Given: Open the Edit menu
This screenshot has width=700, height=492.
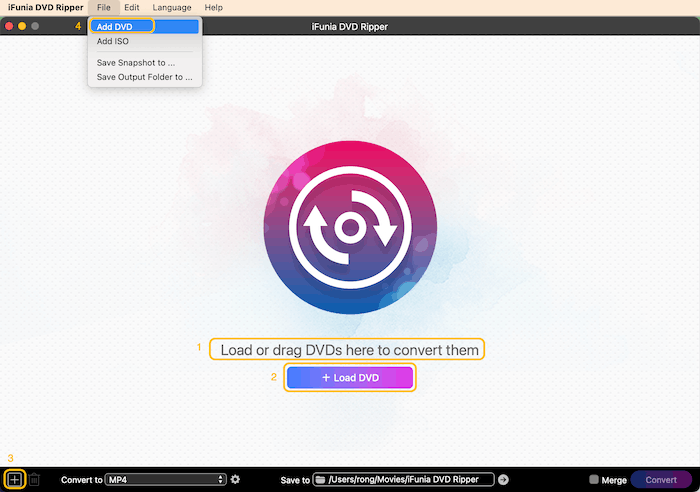Looking at the screenshot, I should pyautogui.click(x=131, y=7).
